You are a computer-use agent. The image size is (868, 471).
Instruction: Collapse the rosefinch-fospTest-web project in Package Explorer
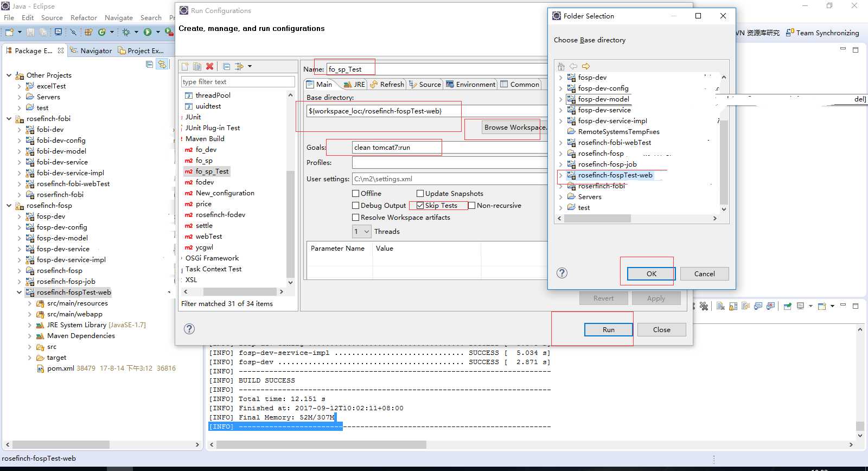[20, 292]
